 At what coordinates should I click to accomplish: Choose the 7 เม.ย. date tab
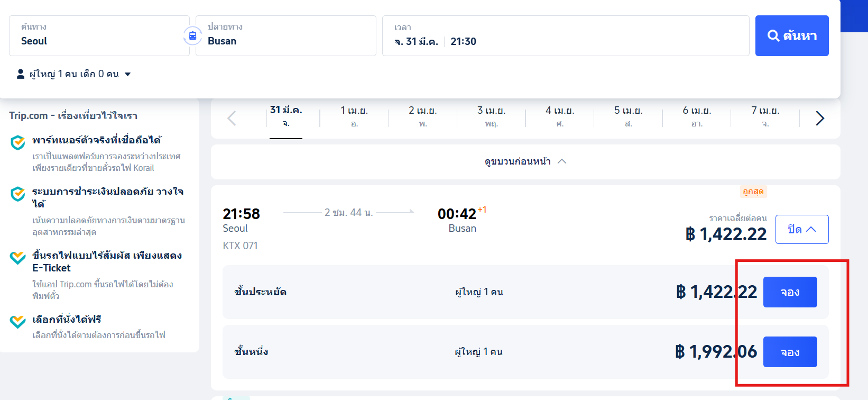point(765,116)
